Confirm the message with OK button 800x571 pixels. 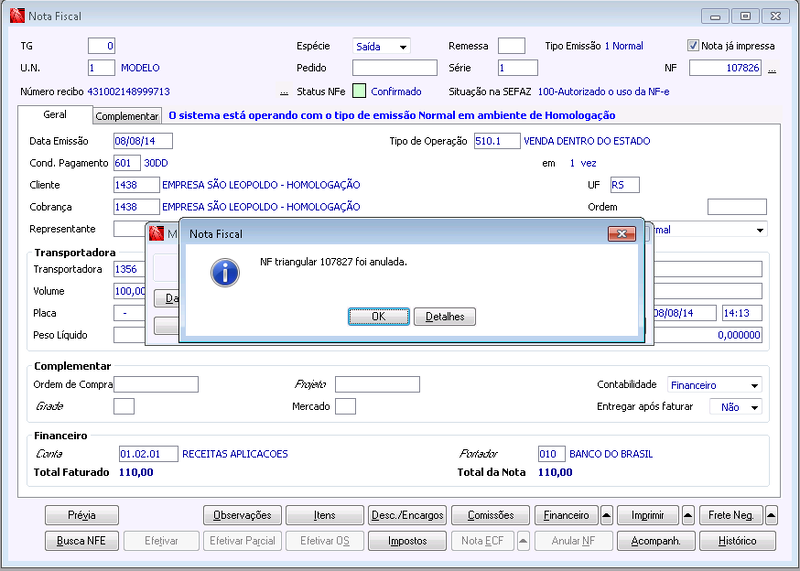(379, 316)
